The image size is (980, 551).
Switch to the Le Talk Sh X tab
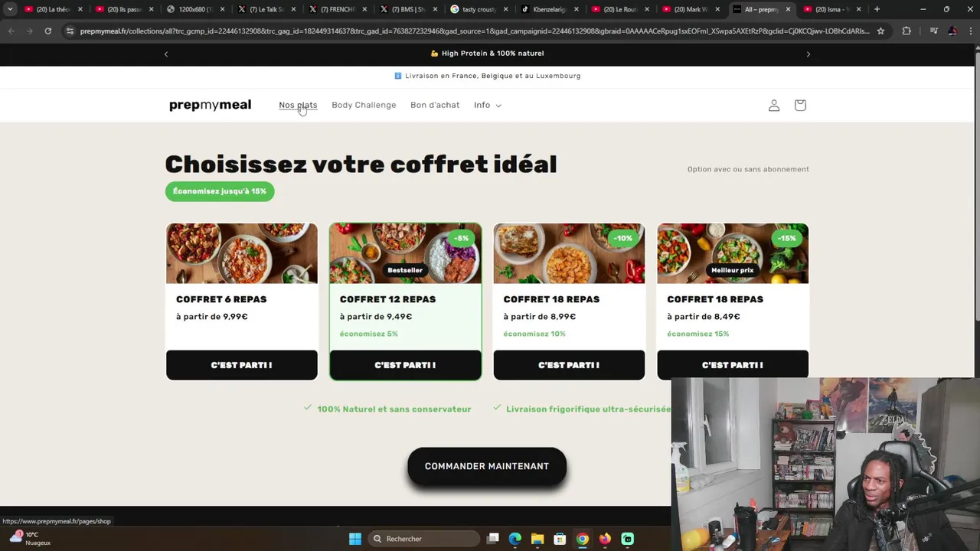pos(266,9)
